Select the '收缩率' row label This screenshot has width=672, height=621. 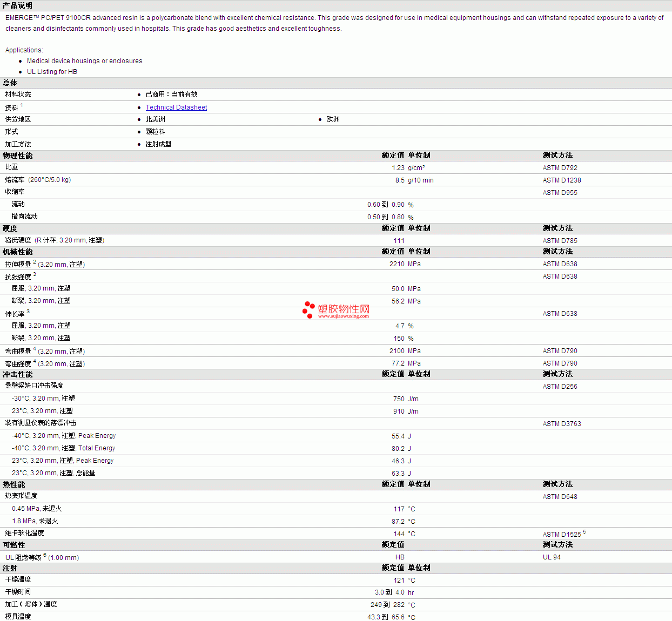pyautogui.click(x=15, y=192)
